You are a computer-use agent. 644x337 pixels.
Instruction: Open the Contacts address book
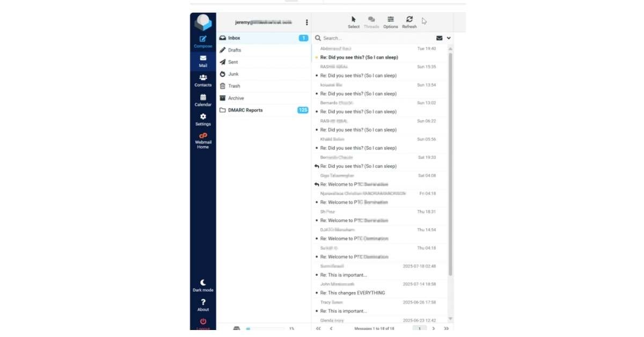203,80
